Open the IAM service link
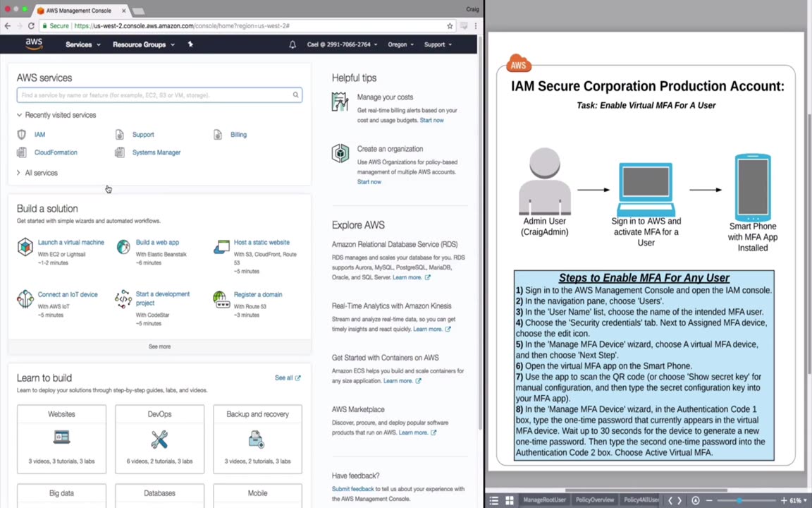The image size is (812, 508). tap(40, 135)
